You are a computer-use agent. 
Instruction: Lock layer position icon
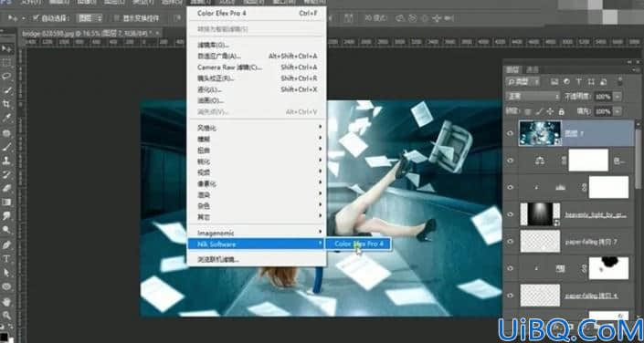coord(550,111)
